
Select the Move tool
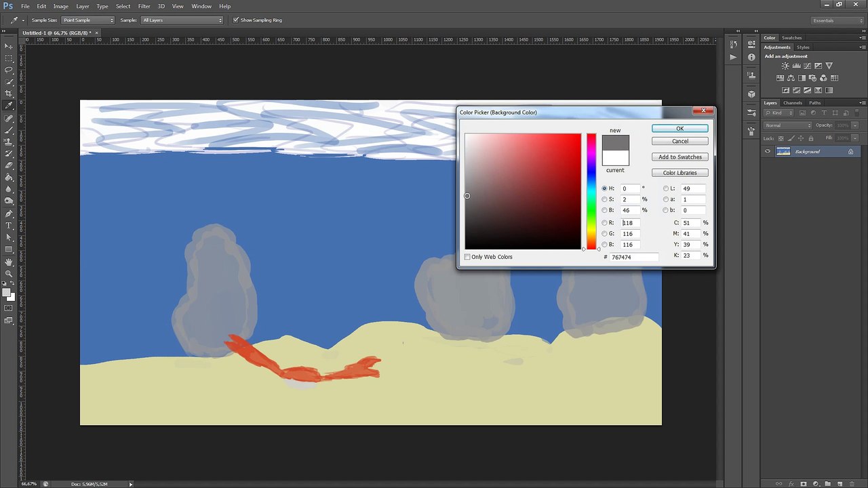(x=9, y=46)
